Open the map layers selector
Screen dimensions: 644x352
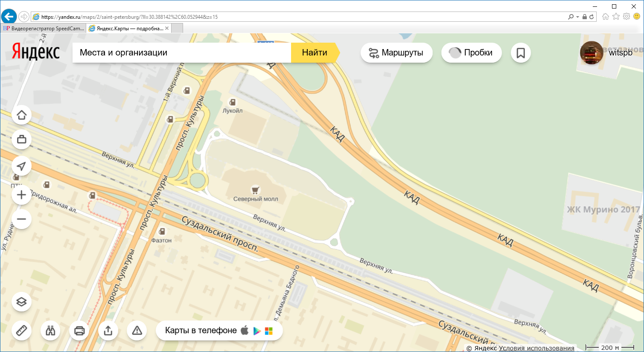[21, 302]
